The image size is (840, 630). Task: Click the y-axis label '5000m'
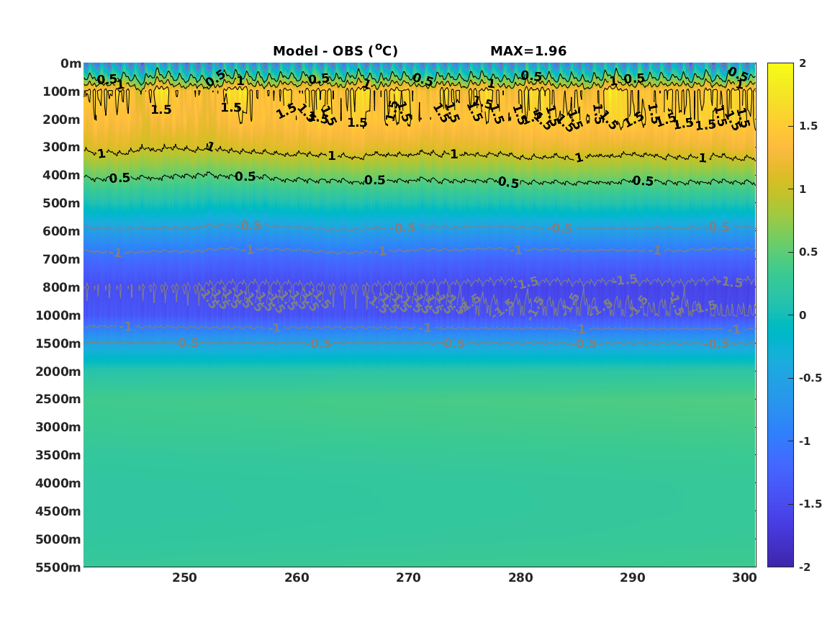pos(58,539)
